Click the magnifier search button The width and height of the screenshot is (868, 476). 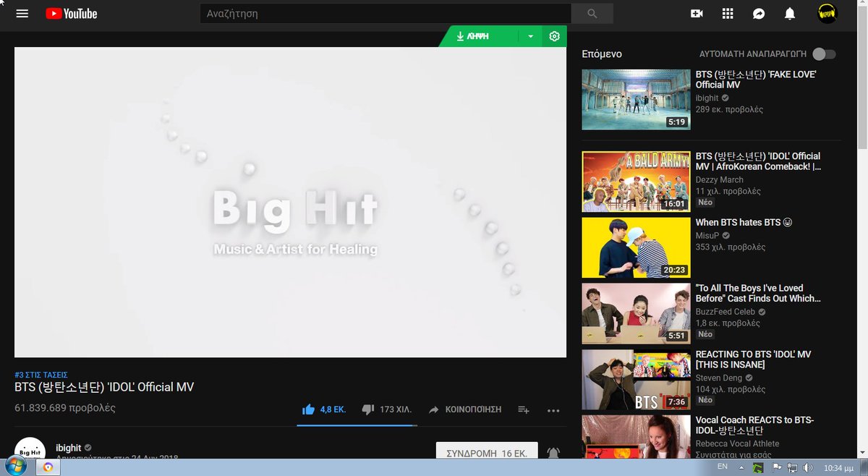592,13
